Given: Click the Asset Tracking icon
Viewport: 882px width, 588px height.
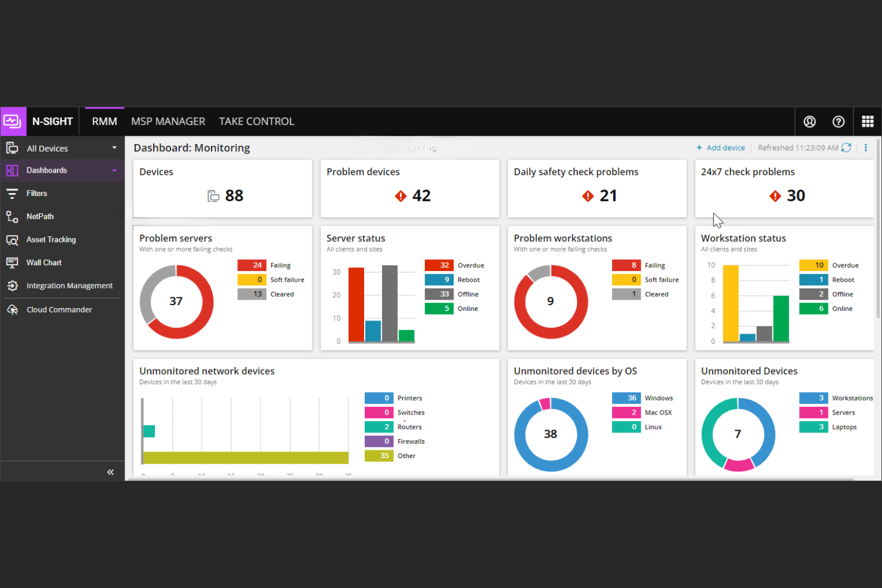Looking at the screenshot, I should (12, 239).
